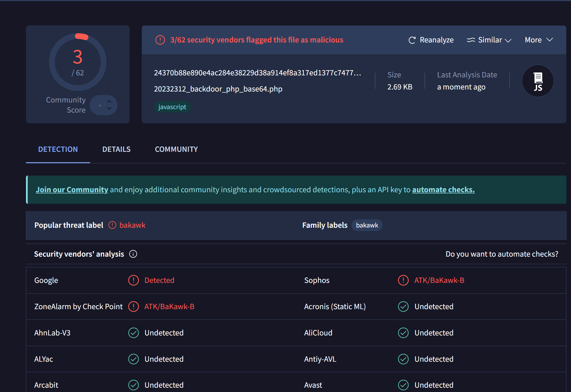Open the COMMUNITY tab

[x=176, y=149]
